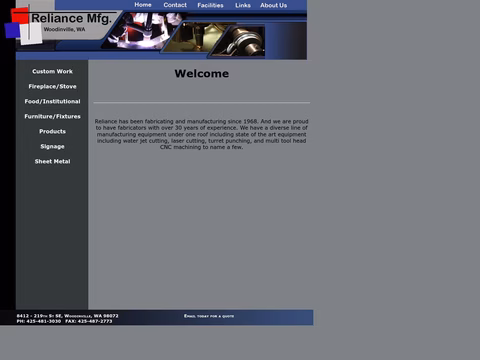Image resolution: width=480 pixels, height=360 pixels.
Task: Open the Sheet Metal category
Action: pos(52,161)
